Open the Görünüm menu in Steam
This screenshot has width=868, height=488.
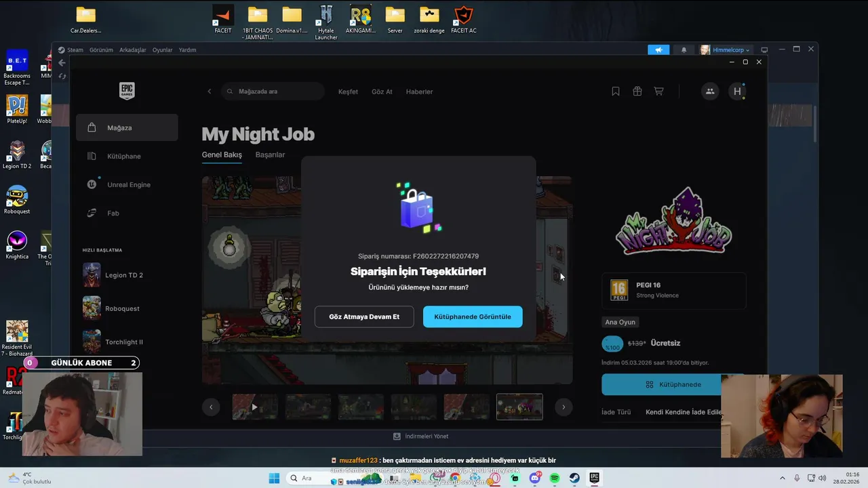click(x=101, y=49)
